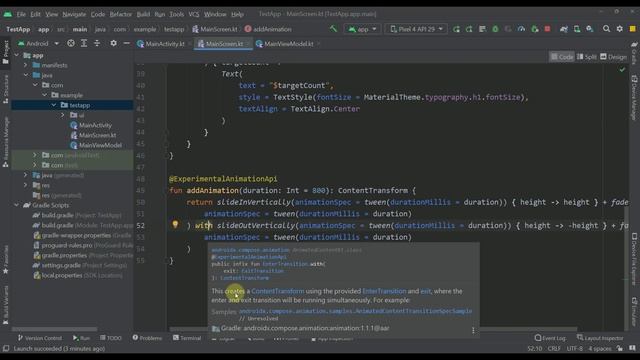
Task: Click the red Stop button in toolbar
Action: click(x=548, y=29)
